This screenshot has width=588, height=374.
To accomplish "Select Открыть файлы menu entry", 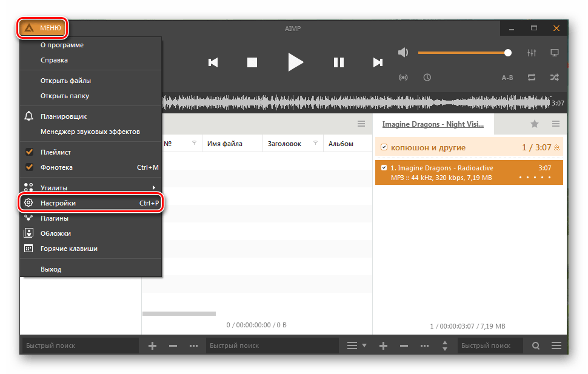I will pos(65,81).
